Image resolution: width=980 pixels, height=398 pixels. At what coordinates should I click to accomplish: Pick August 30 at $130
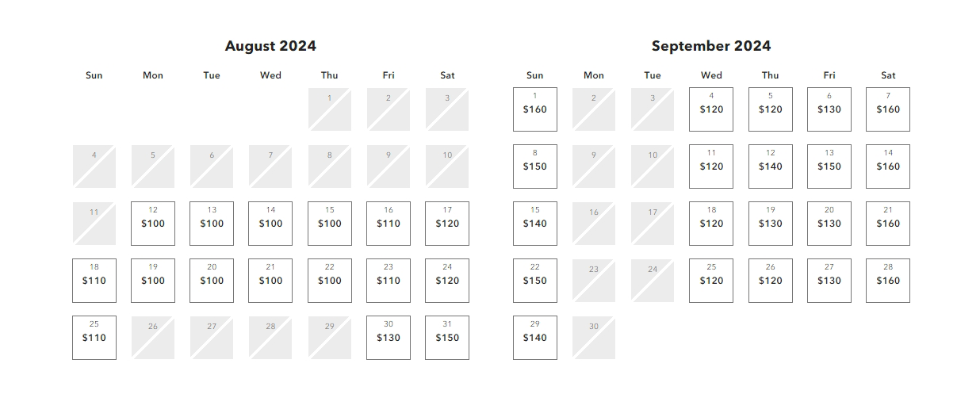click(x=389, y=338)
